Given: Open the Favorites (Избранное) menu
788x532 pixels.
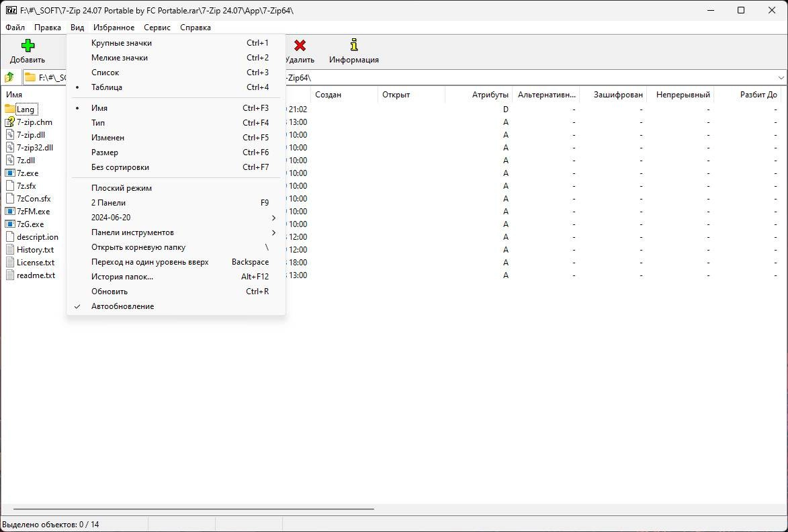Looking at the screenshot, I should [x=114, y=28].
